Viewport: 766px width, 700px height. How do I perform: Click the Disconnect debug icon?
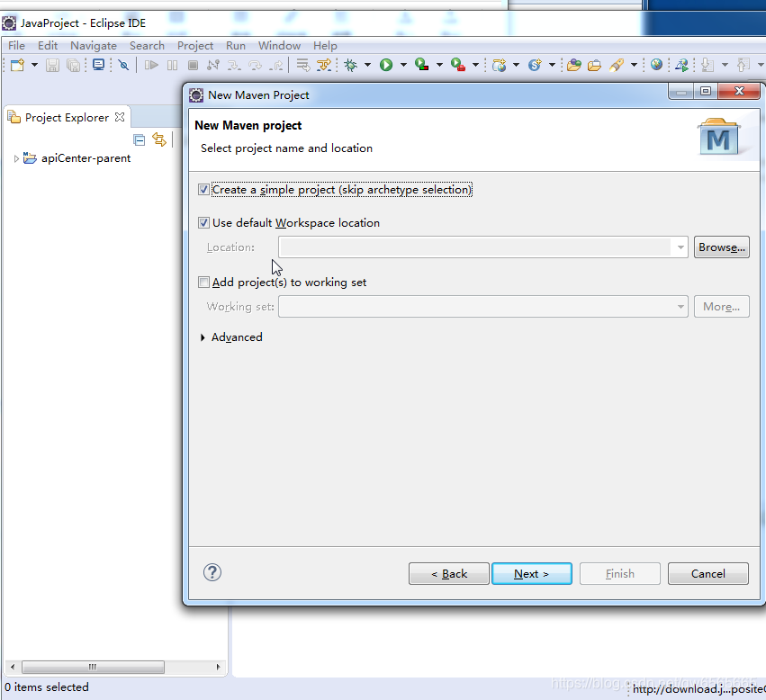[213, 65]
